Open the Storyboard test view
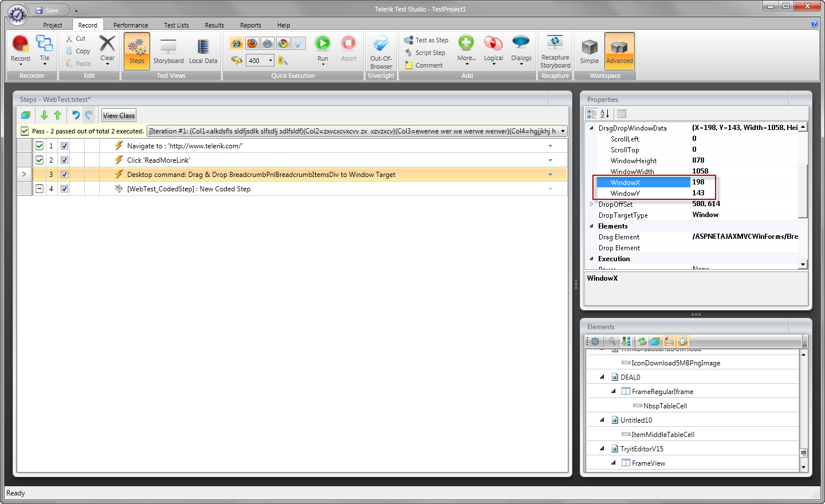This screenshot has height=504, width=825. point(168,51)
